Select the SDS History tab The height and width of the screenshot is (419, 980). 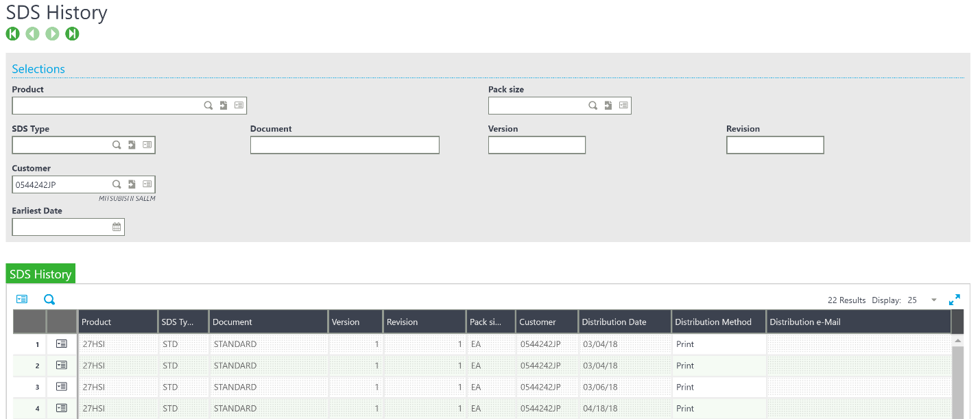click(40, 273)
